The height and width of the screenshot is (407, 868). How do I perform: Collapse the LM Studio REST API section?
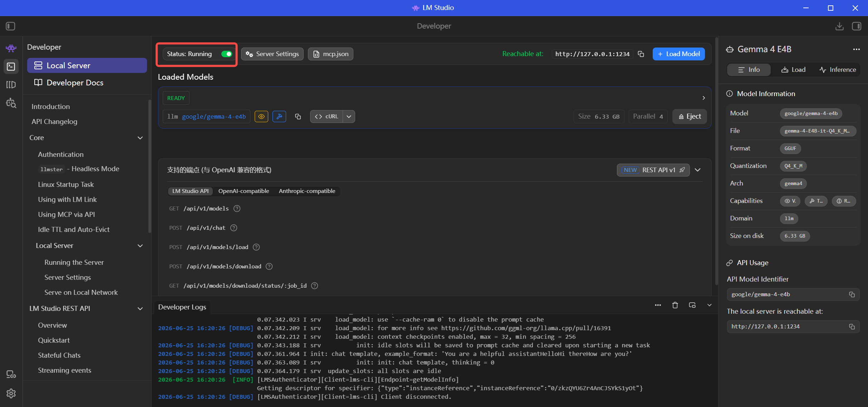point(140,309)
